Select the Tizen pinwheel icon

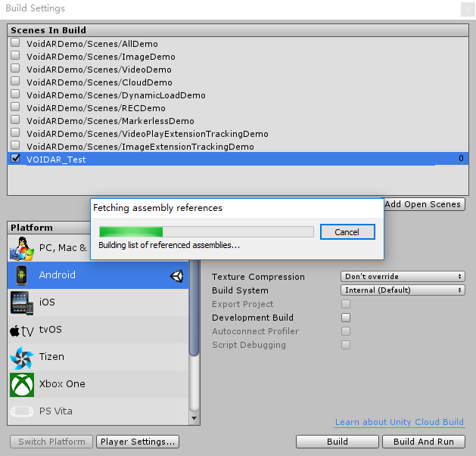pos(21,358)
